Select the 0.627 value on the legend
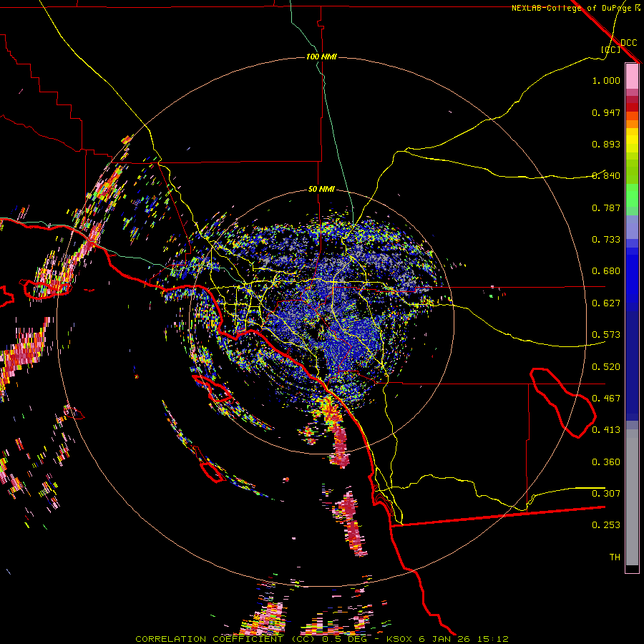The image size is (644, 644). [x=606, y=303]
